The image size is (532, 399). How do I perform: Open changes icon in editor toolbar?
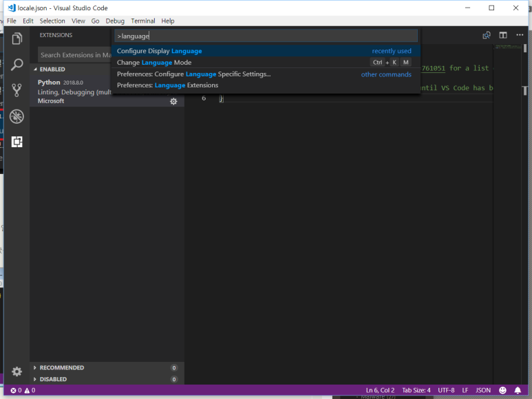tap(487, 35)
